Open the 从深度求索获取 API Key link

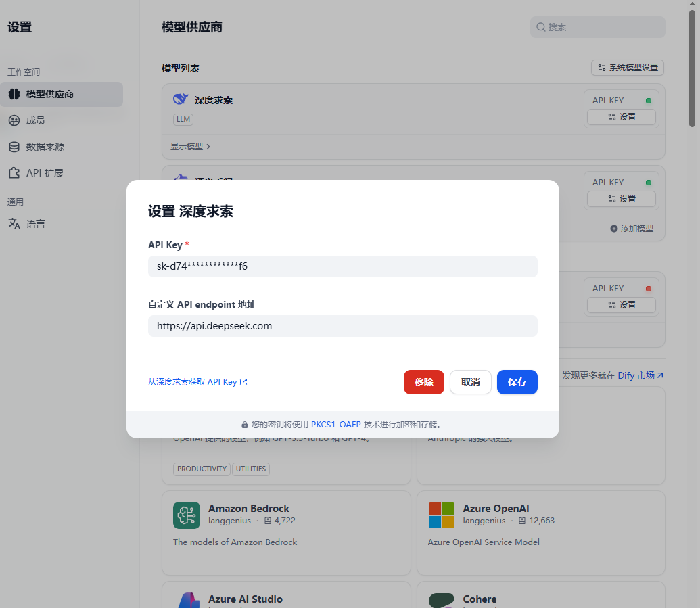[197, 382]
